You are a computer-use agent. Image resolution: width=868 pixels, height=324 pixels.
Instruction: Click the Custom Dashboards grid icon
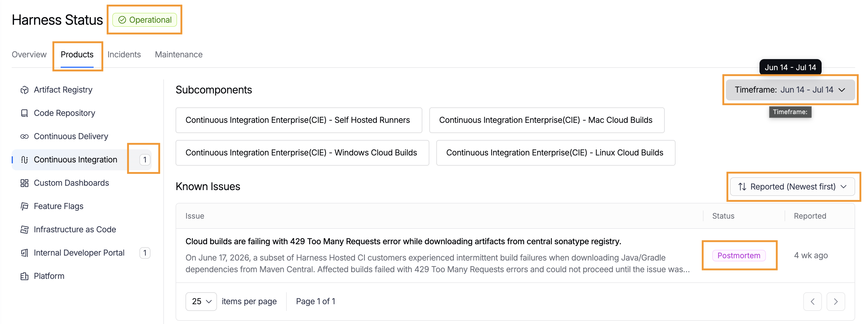pyautogui.click(x=24, y=183)
